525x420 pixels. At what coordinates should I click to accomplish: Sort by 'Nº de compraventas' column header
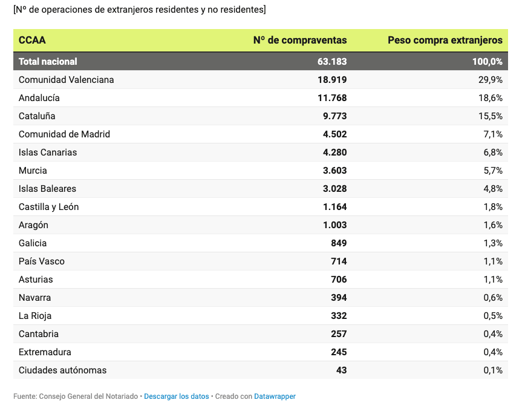tap(300, 41)
